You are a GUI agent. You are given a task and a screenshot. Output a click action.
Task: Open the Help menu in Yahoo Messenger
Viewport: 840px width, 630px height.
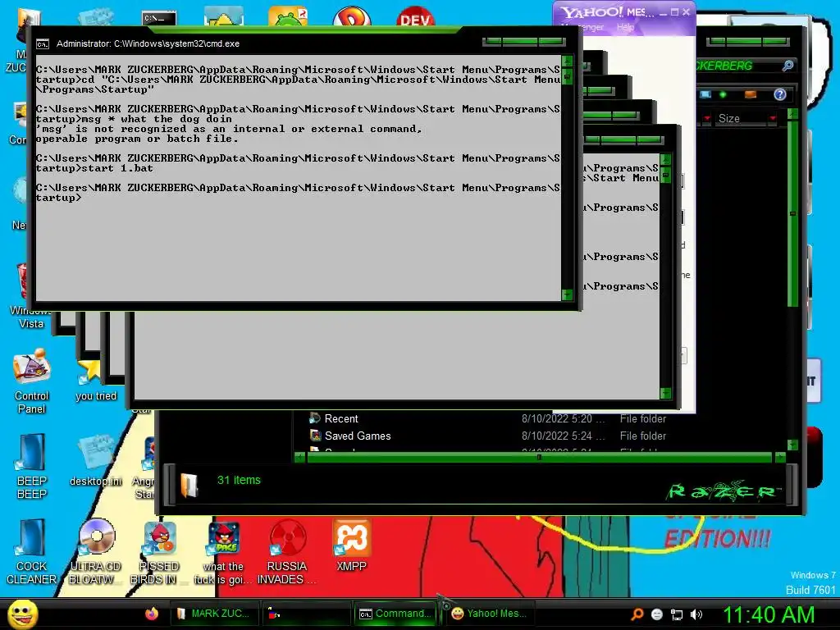(x=625, y=27)
